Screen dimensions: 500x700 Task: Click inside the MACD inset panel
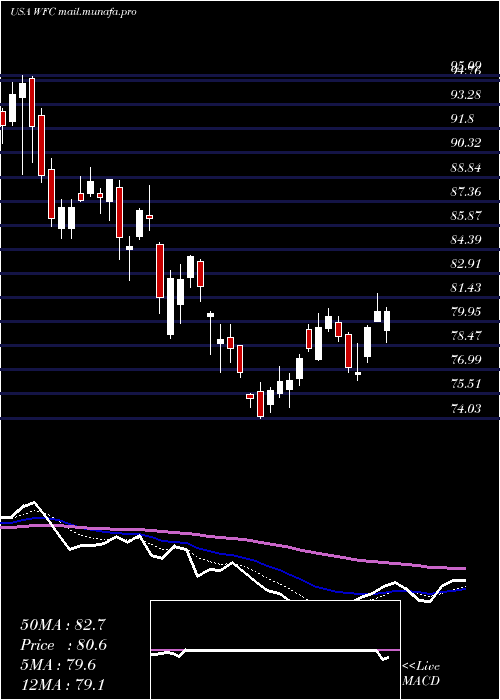(x=275, y=650)
